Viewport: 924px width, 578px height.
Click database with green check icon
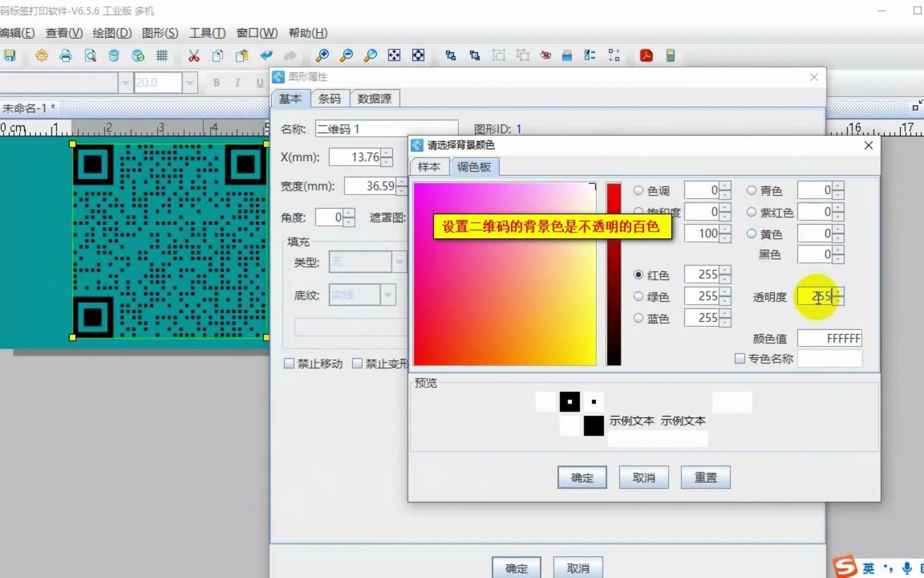pos(138,55)
